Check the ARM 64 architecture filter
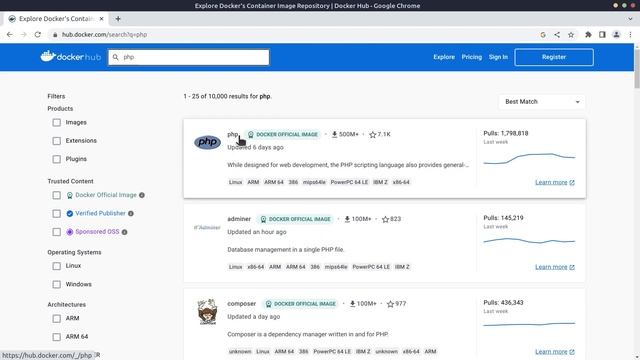The image size is (640, 360). click(x=57, y=337)
